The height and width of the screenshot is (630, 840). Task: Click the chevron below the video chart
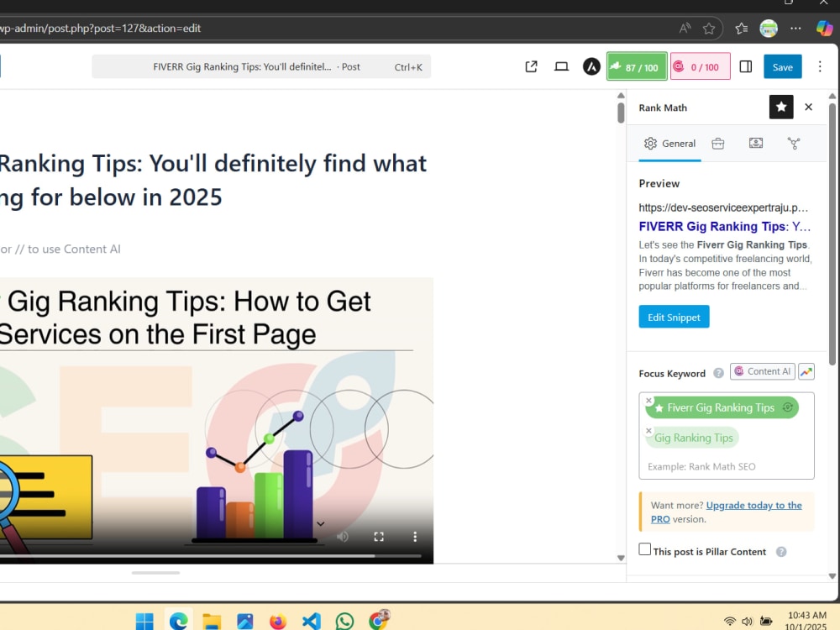[x=320, y=524]
